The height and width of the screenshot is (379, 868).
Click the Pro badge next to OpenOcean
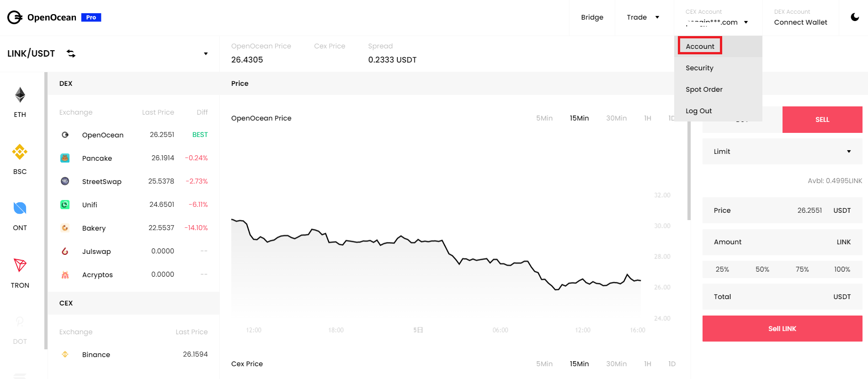91,17
